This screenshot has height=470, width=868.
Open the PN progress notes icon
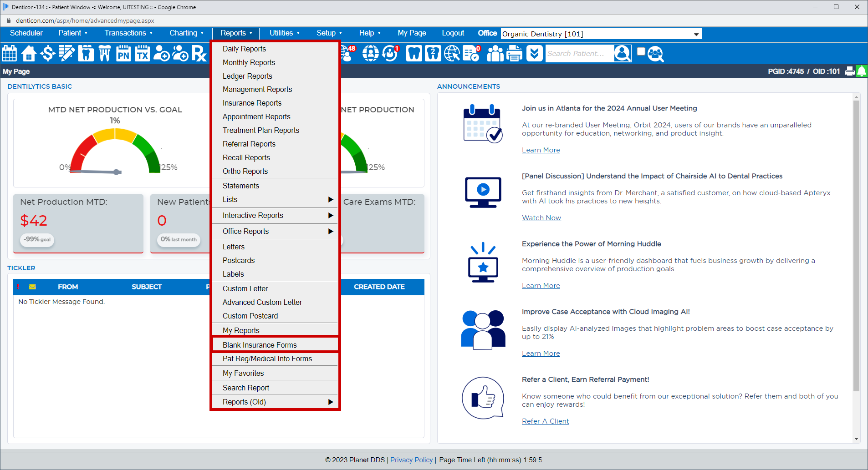(123, 54)
